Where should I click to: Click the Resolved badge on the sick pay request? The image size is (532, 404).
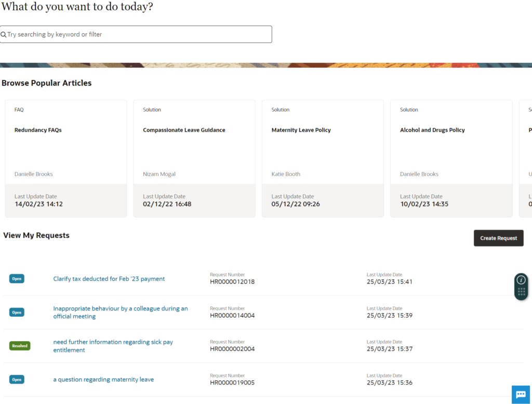click(19, 345)
